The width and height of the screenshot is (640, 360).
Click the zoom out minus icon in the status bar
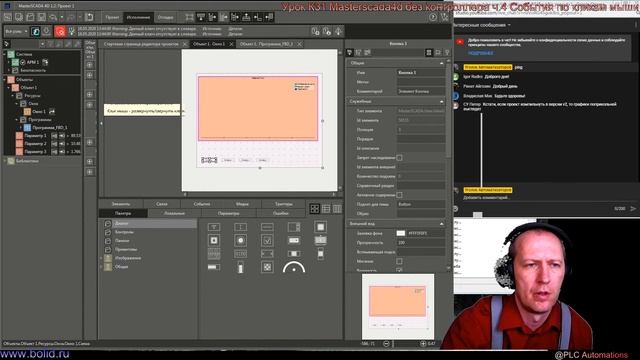coord(386,344)
